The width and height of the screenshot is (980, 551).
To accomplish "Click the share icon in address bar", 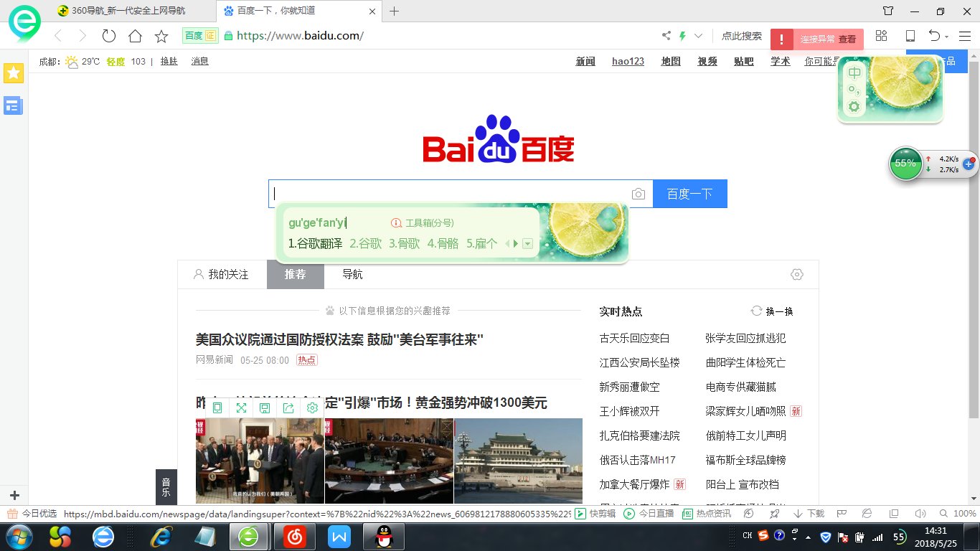I will click(666, 36).
